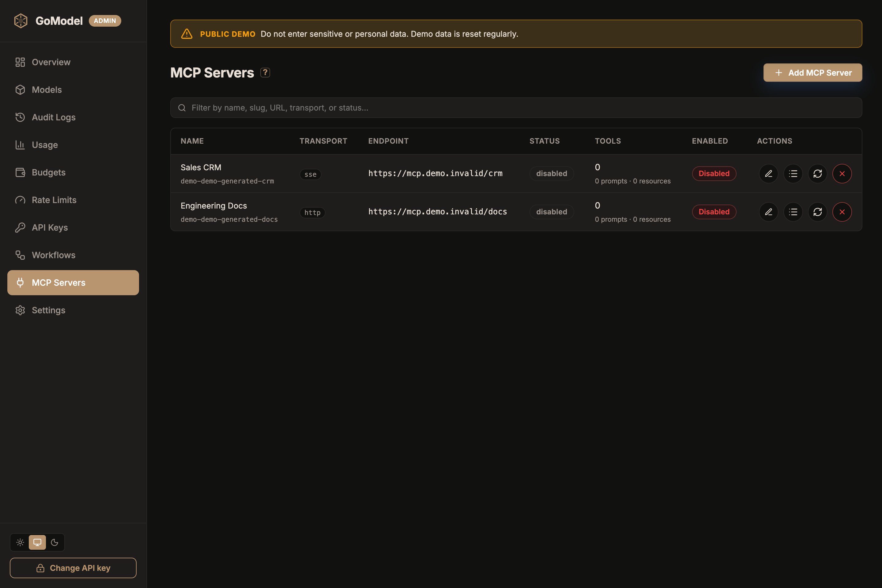Image resolution: width=882 pixels, height=588 pixels.
Task: Click the Audit Logs history icon
Action: click(x=20, y=117)
